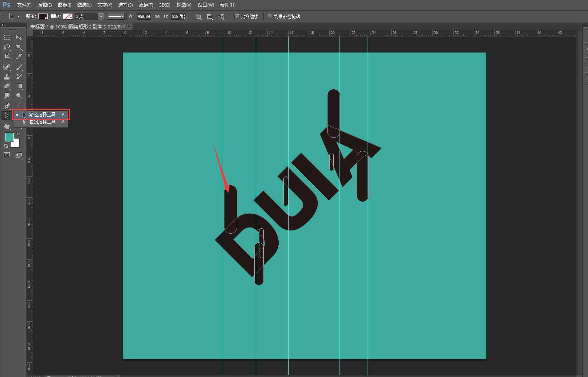Select the Clone Stamp tool
The width and height of the screenshot is (588, 377).
[7, 77]
